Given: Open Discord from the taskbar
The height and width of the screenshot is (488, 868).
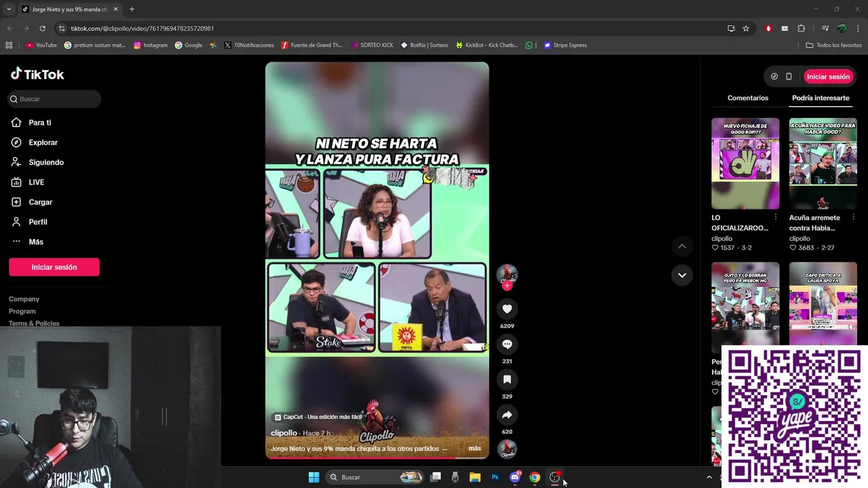Looking at the screenshot, I should point(515,477).
